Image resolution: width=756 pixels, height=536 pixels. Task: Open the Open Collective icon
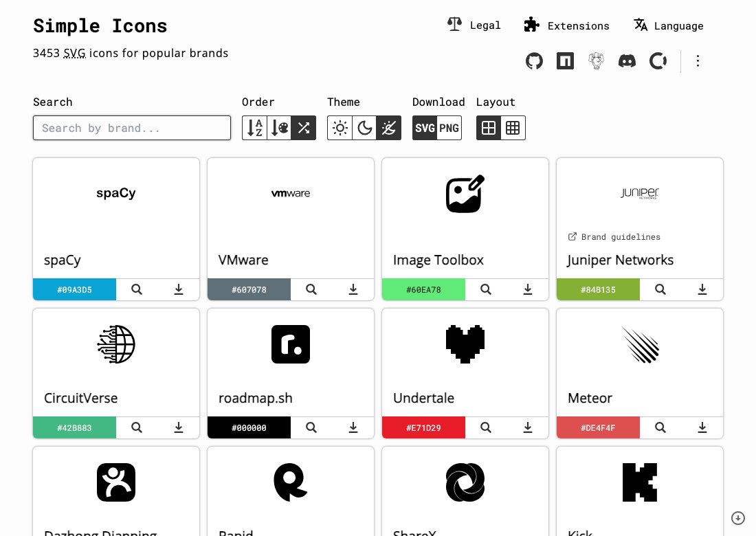click(x=658, y=61)
